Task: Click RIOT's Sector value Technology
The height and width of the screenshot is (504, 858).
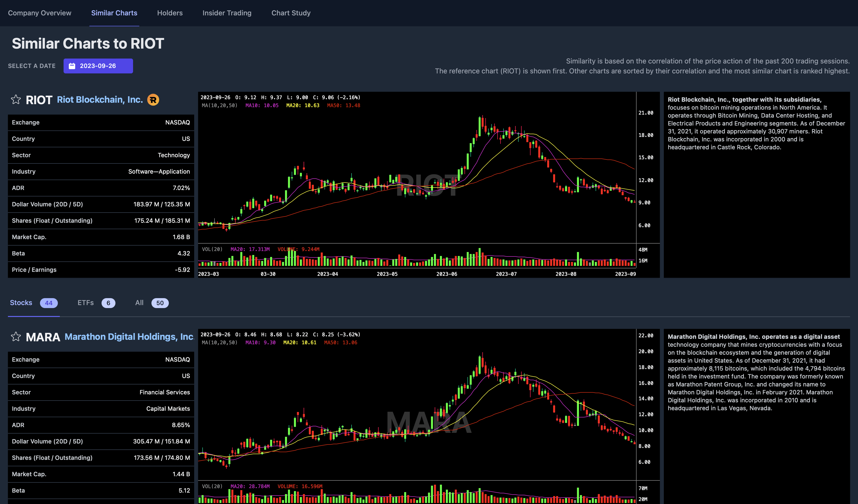Action: click(174, 155)
